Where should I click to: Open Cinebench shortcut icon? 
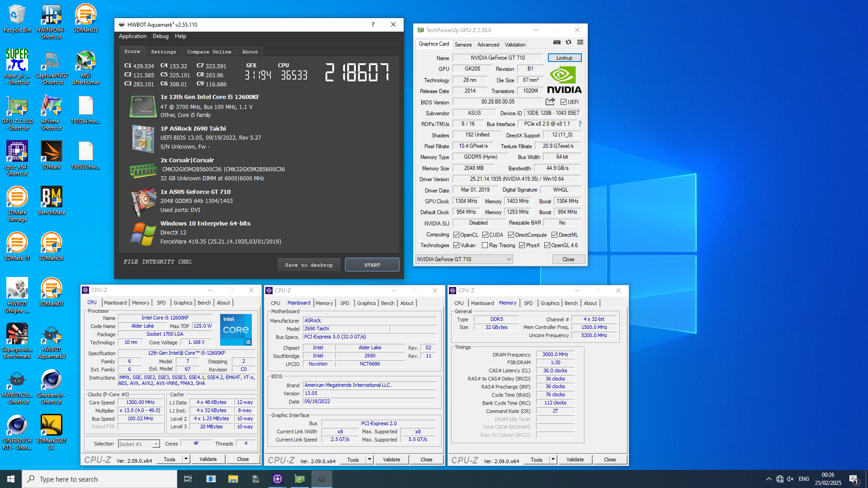pyautogui.click(x=51, y=387)
